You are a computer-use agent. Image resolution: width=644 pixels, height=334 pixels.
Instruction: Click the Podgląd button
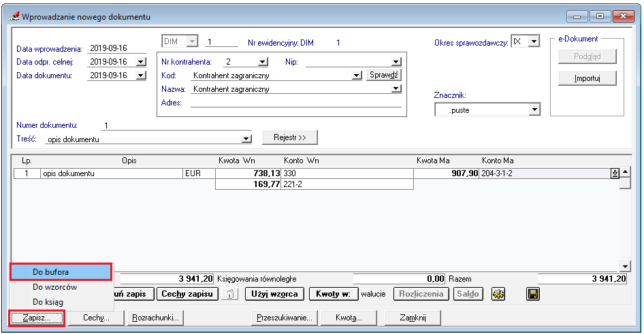[587, 56]
